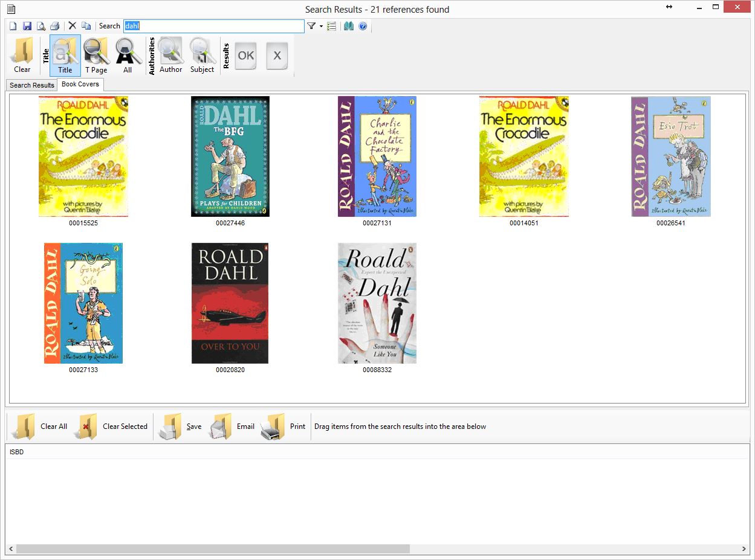
Task: Select Someone Like You cover 00088332
Action: coord(377,303)
